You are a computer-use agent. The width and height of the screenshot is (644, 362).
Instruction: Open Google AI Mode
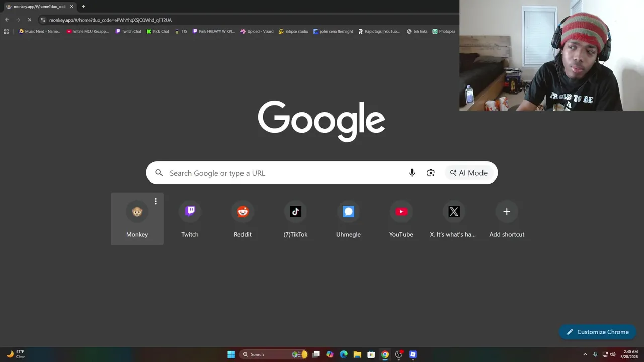(469, 173)
